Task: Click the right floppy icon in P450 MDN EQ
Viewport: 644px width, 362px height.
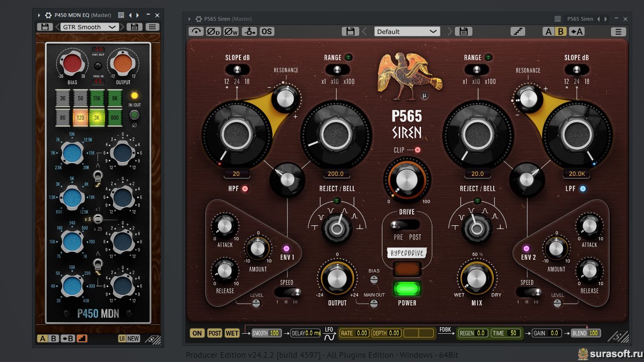Action: [x=134, y=27]
